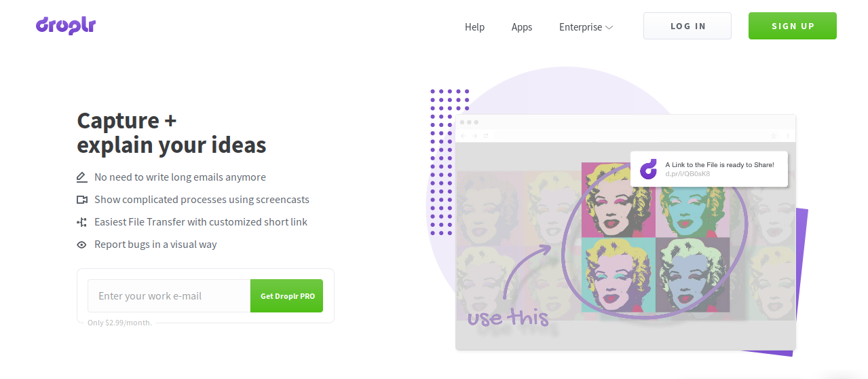The image size is (868, 379).
Task: Click the Droplr icon in the share notification
Action: [x=649, y=168]
